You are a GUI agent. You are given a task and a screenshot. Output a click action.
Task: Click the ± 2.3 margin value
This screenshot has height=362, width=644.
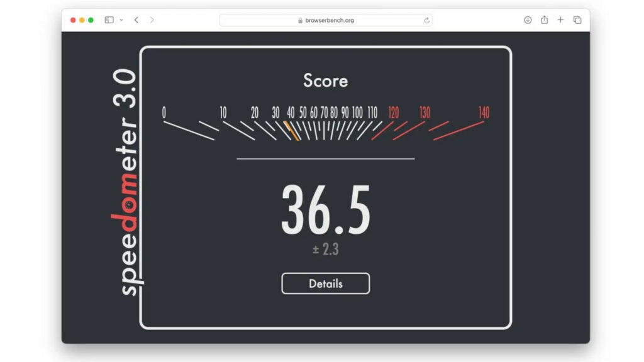click(325, 249)
